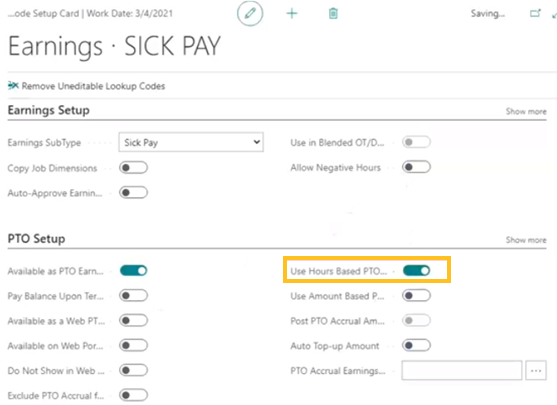Click Show more in PTO Setup
Viewport: 557px width, 405px height.
pyautogui.click(x=526, y=240)
